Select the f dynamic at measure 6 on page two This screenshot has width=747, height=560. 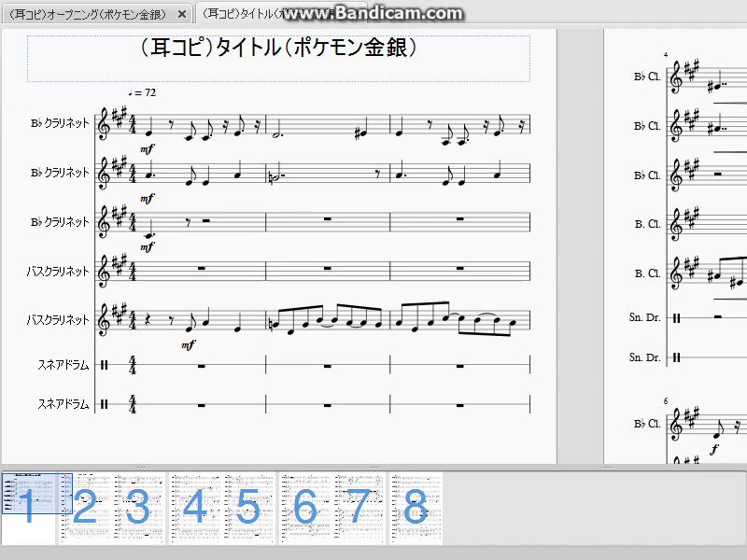tap(714, 449)
